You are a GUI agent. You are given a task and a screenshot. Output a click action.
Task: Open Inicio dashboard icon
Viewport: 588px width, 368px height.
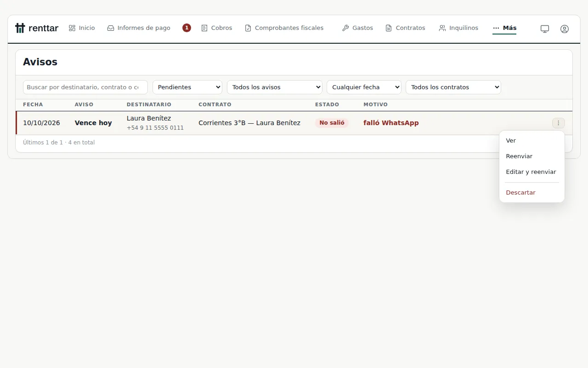click(72, 28)
